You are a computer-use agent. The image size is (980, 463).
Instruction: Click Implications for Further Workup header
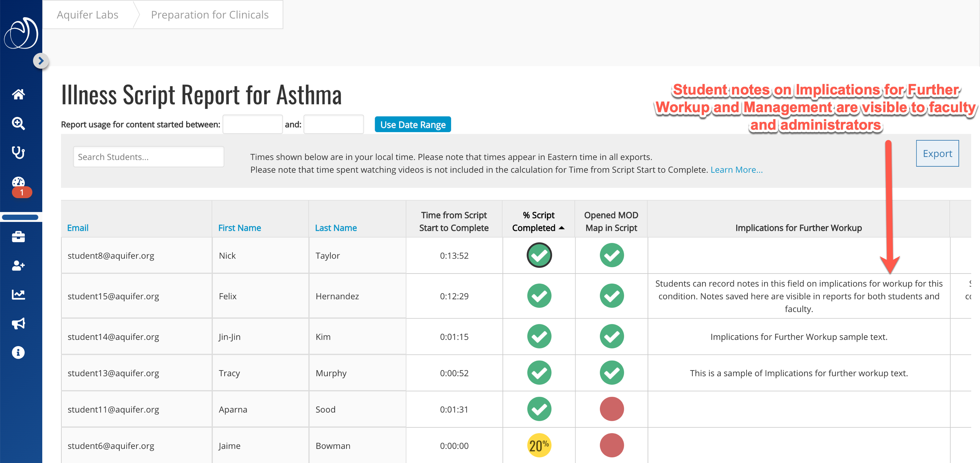pyautogui.click(x=798, y=228)
